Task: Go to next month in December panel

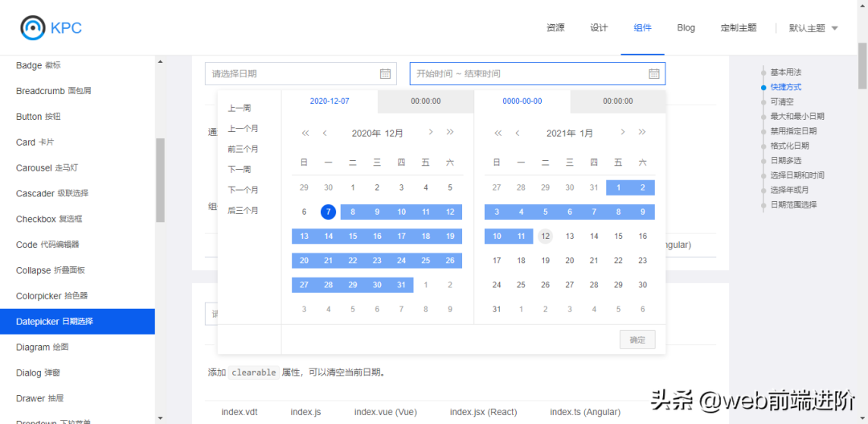Action: (431, 133)
